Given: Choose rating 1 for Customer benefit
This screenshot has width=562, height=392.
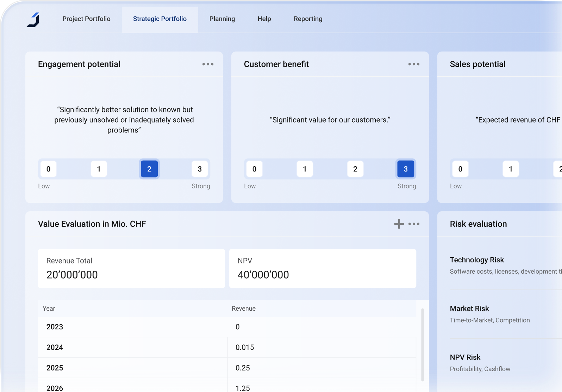Looking at the screenshot, I should pos(305,169).
